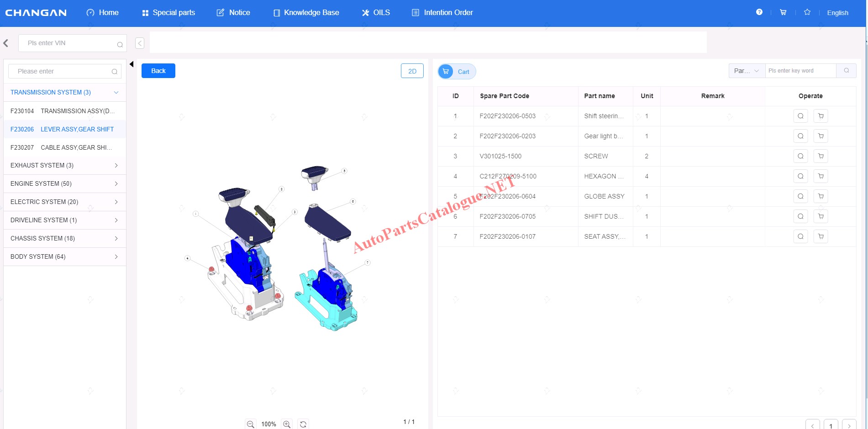The height and width of the screenshot is (429, 868).
Task: Focus the Pls enter VIN field
Action: pos(68,43)
